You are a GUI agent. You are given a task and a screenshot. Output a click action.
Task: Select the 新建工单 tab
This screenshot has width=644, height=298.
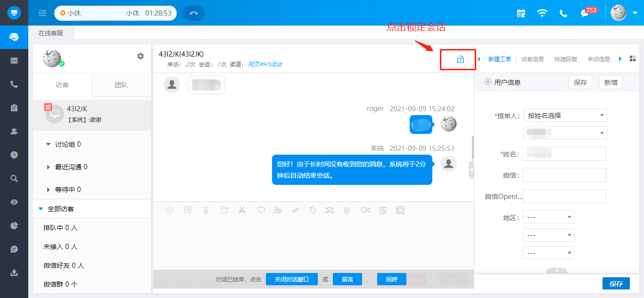point(499,59)
